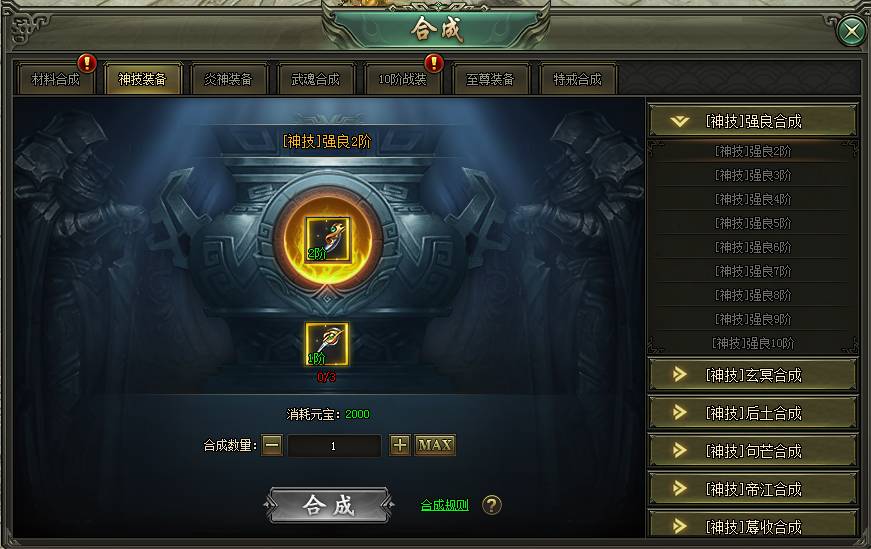Expand the [神技]帝江合成 category
The height and width of the screenshot is (549, 871).
point(753,488)
